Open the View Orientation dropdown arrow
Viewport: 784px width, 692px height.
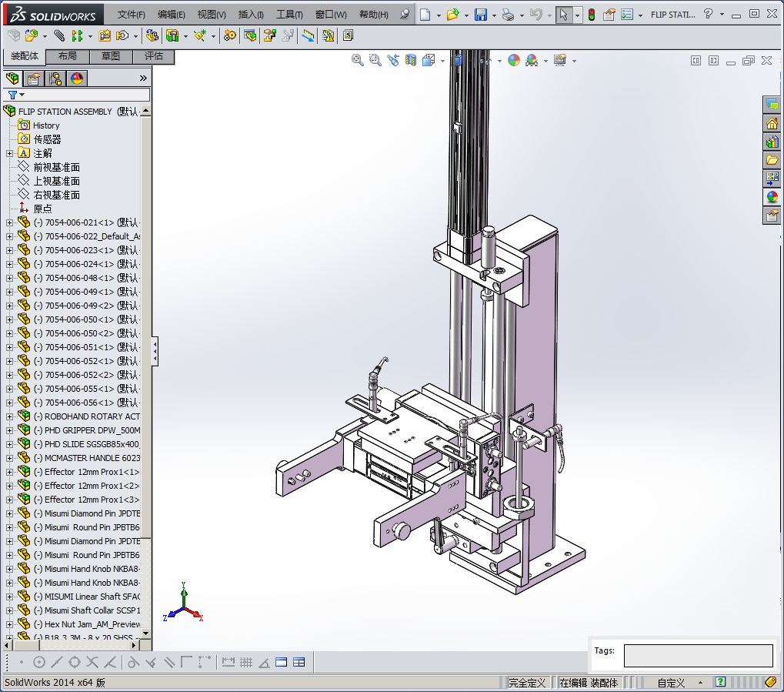(442, 61)
